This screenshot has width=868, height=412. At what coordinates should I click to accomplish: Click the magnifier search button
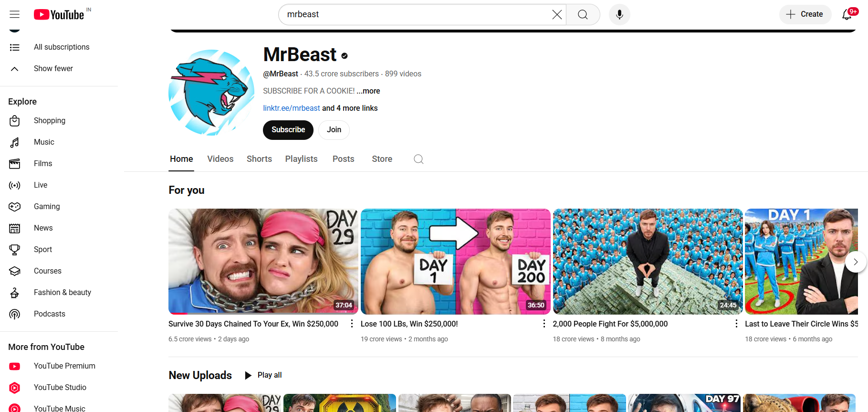583,15
